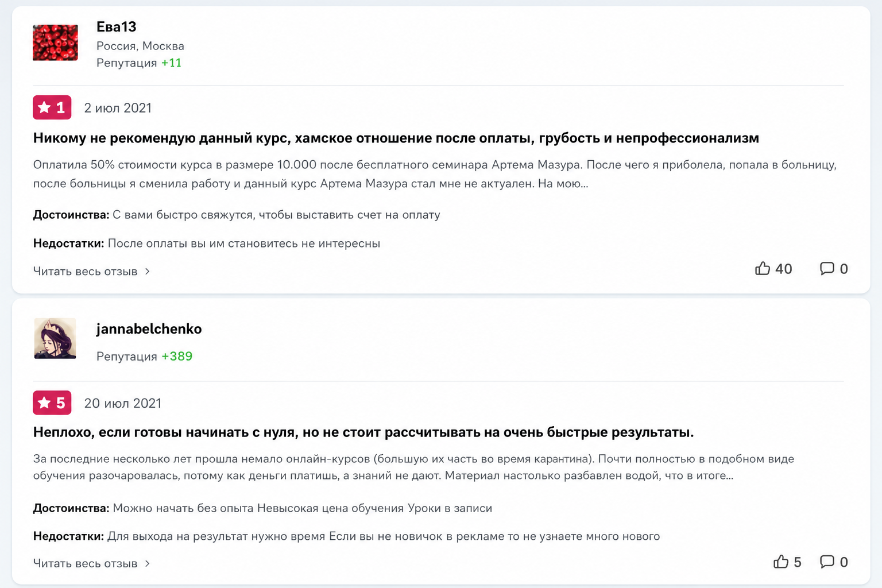Click the like count 40
This screenshot has height=588, width=882.
point(784,269)
